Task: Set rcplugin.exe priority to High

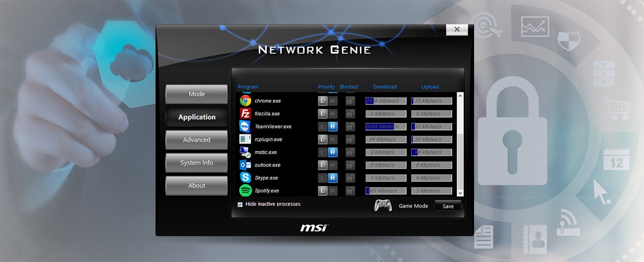Action: [332, 139]
